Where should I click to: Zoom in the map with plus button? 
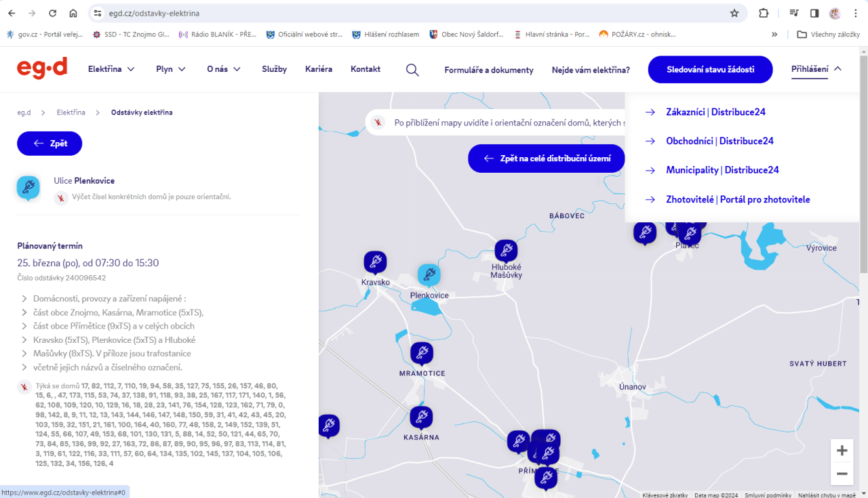tap(842, 451)
